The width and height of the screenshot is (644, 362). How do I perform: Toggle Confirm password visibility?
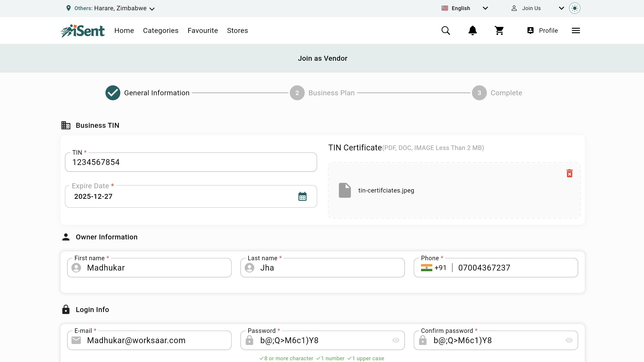(x=569, y=340)
